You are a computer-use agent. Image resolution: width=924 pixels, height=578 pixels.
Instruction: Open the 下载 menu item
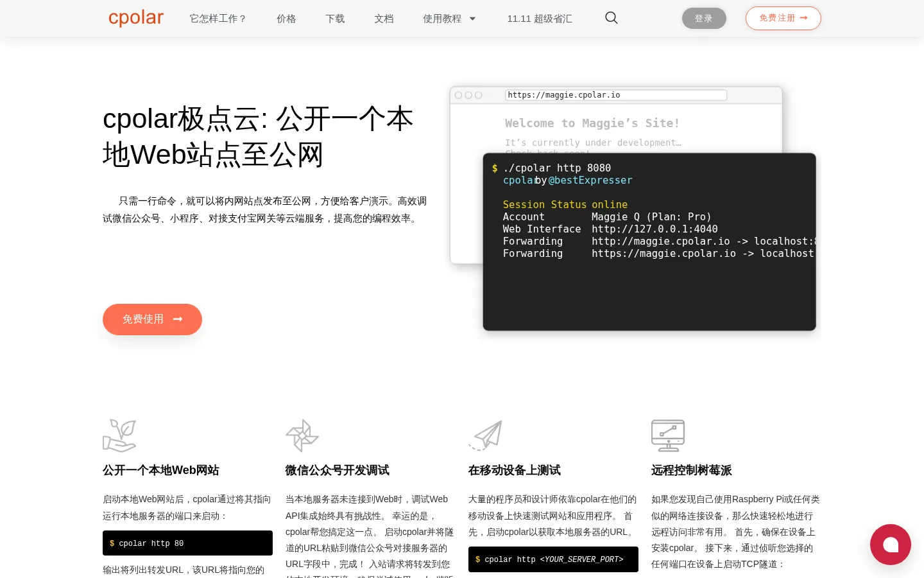click(x=335, y=19)
